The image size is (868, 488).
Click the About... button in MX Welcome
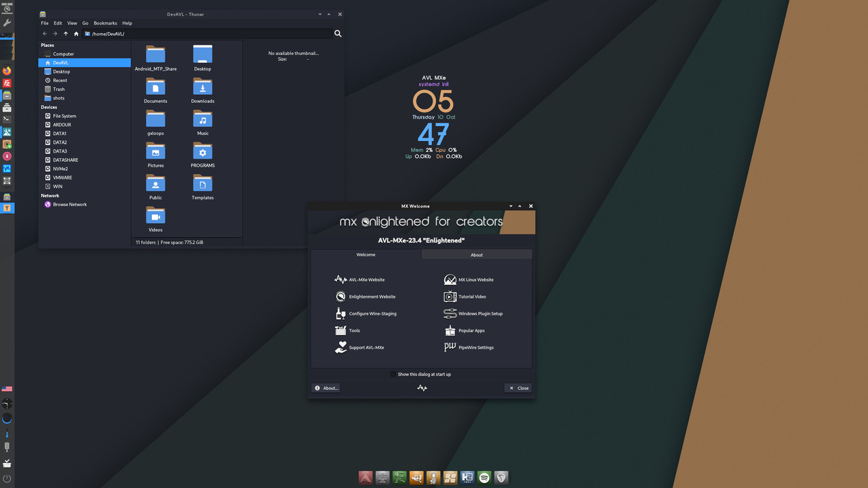325,388
